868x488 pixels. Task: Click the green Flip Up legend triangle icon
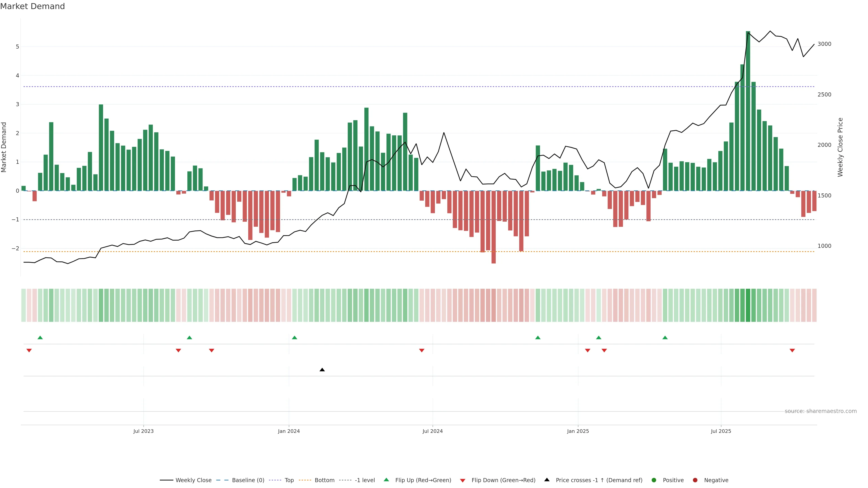(386, 480)
